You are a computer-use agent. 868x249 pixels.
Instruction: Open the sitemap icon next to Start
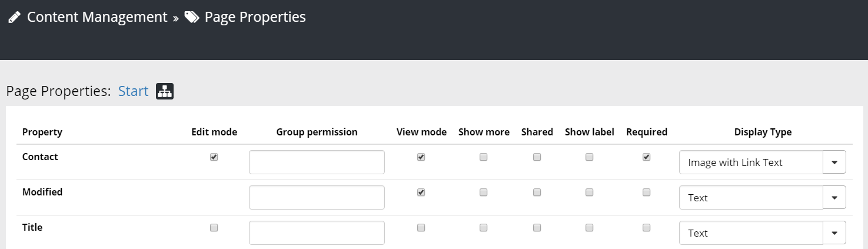tap(165, 91)
